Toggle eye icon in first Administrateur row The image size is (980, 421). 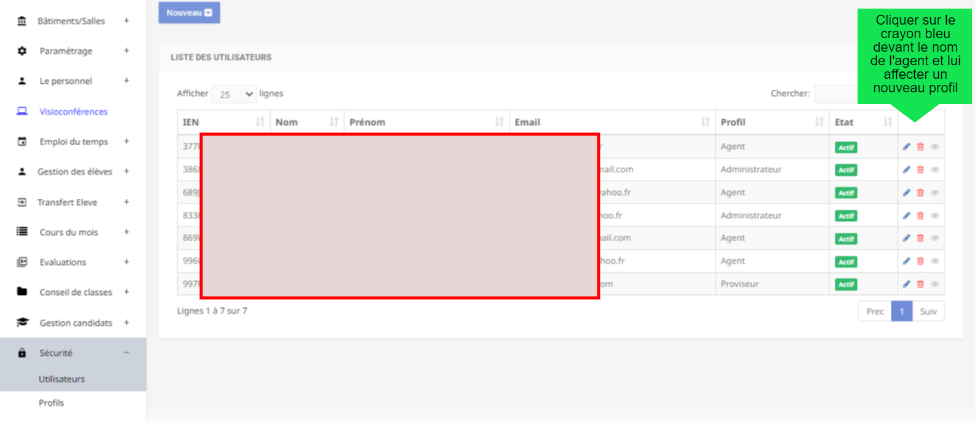coord(934,170)
